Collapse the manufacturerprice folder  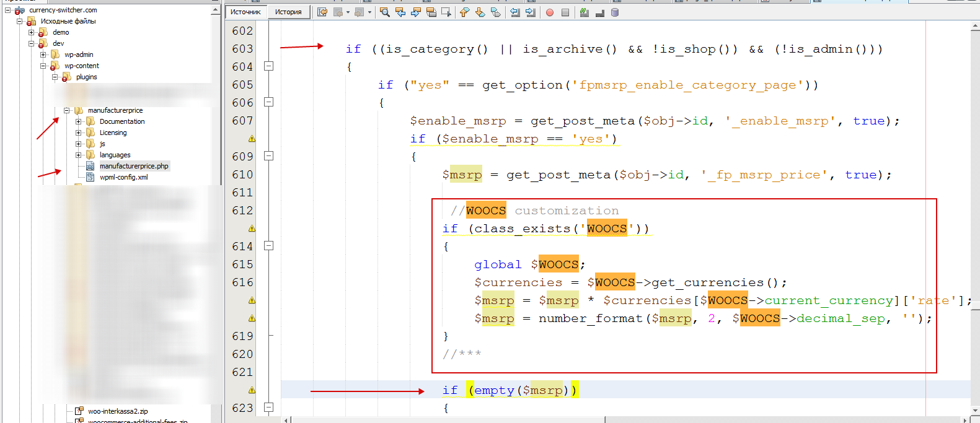67,110
